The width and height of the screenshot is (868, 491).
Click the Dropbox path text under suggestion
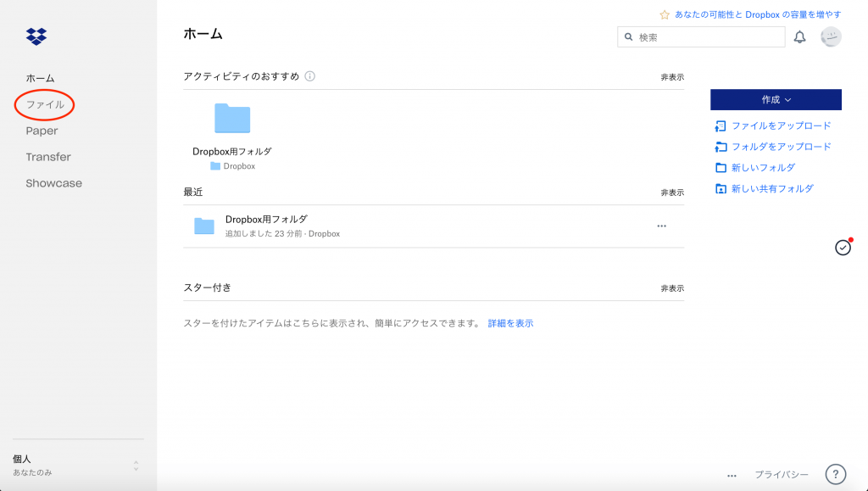click(239, 166)
